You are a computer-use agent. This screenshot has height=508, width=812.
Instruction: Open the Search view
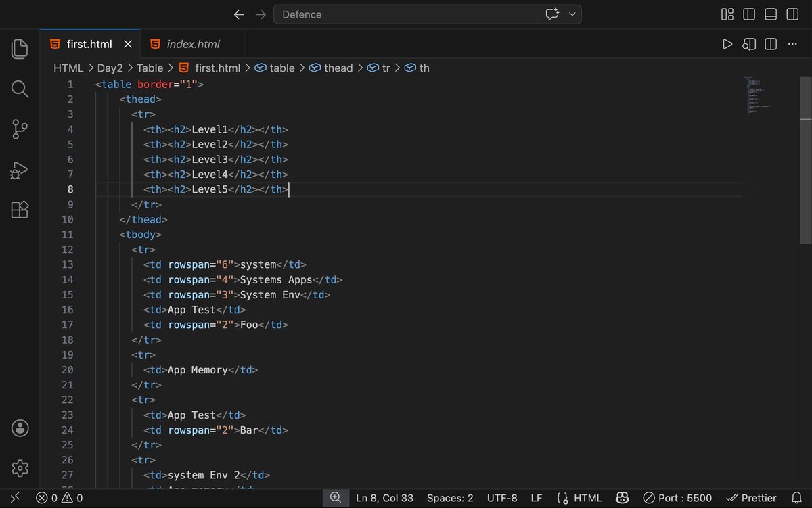[20, 89]
